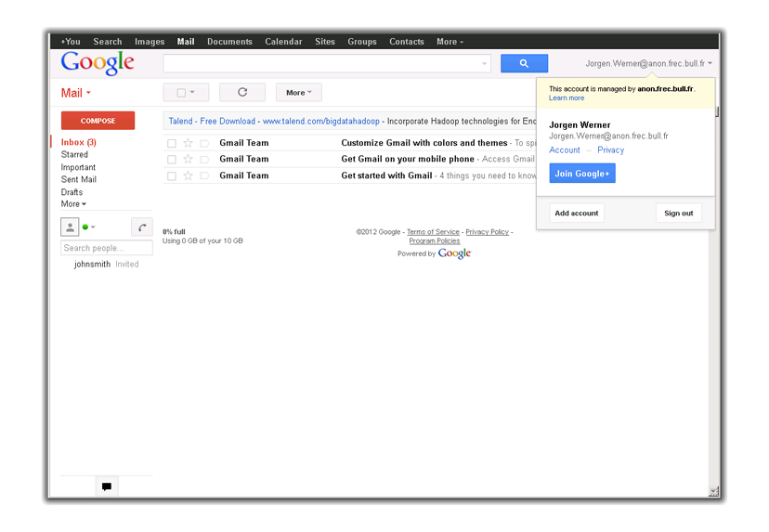Open the select-all checkbox dropdown
This screenshot has height=532, width=769.
(186, 92)
